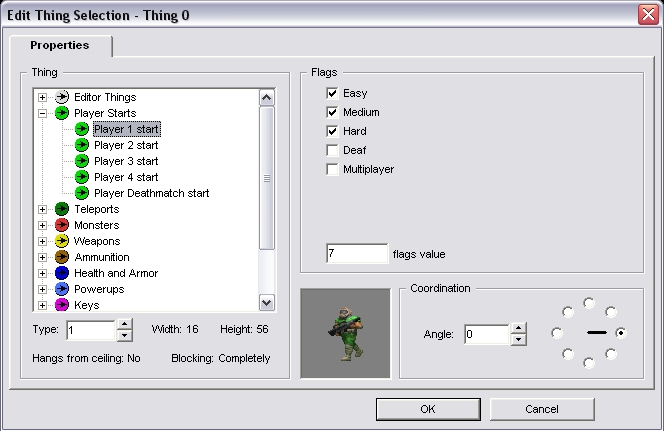Click the blue Health and Armor icon
The height and width of the screenshot is (431, 664).
tap(62, 273)
